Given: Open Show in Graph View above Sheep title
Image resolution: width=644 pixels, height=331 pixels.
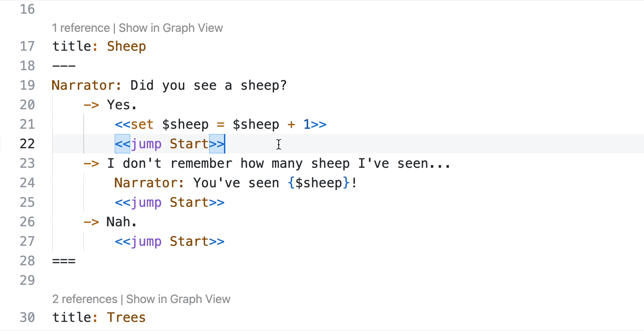Looking at the screenshot, I should click(171, 28).
